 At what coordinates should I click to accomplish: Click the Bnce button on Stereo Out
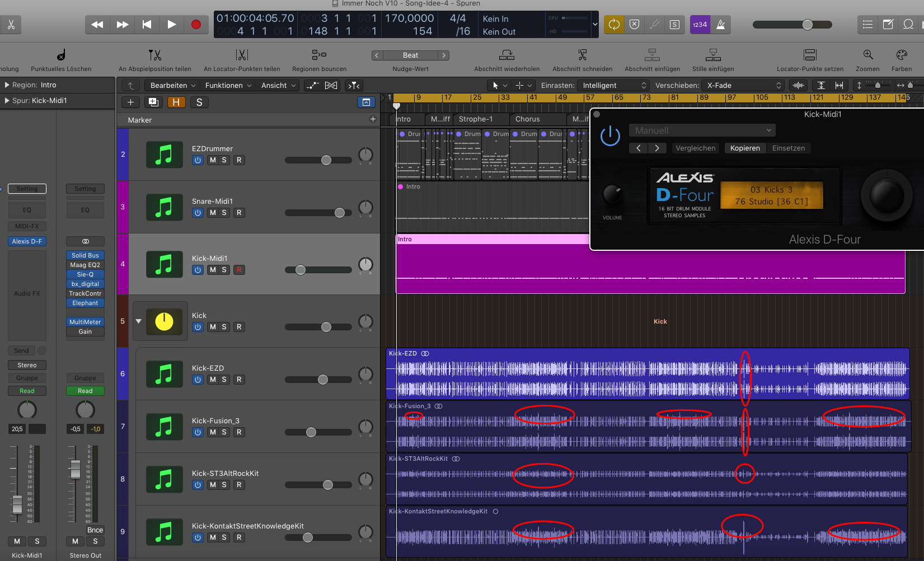(95, 530)
